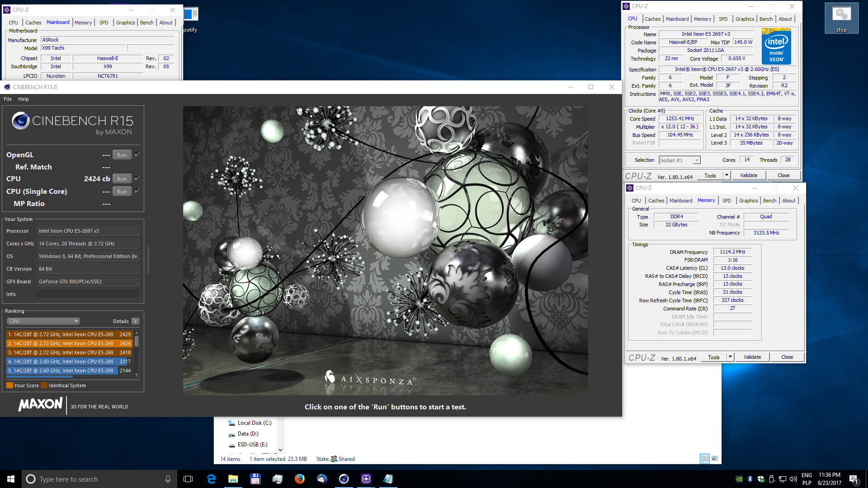Click the microphone icon in search box

[x=168, y=479]
